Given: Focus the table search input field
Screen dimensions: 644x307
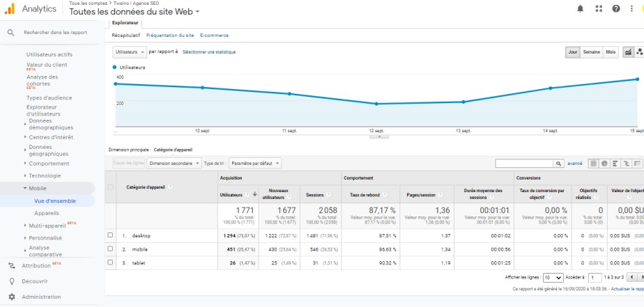Looking at the screenshot, I should 524,164.
